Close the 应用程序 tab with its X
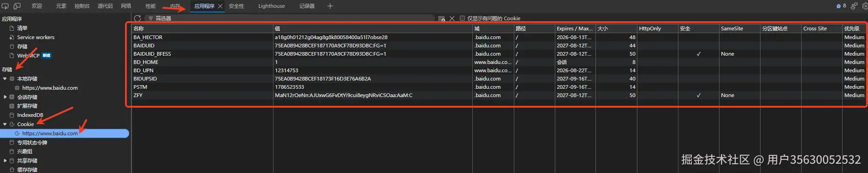Image resolution: width=868 pixels, height=173 pixels. tap(220, 6)
